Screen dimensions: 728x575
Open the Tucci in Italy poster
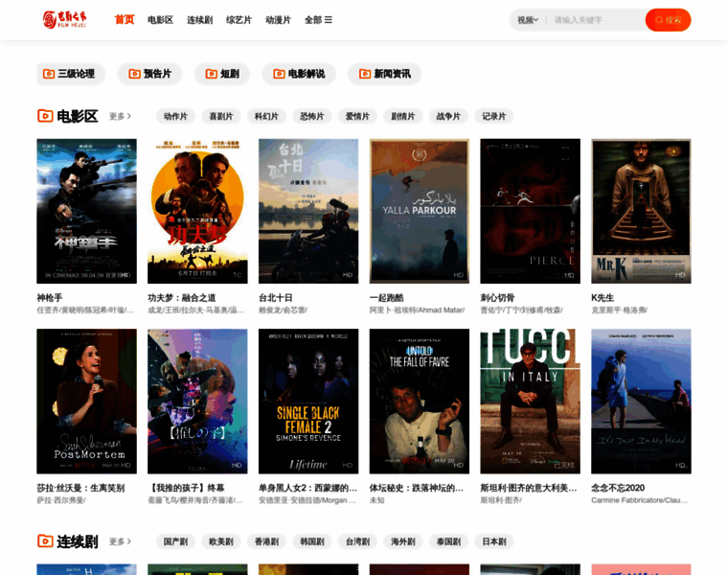[x=531, y=402]
